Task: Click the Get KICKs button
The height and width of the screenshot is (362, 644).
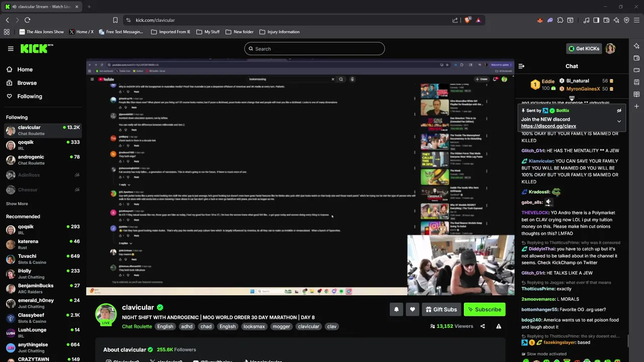Action: point(584,49)
